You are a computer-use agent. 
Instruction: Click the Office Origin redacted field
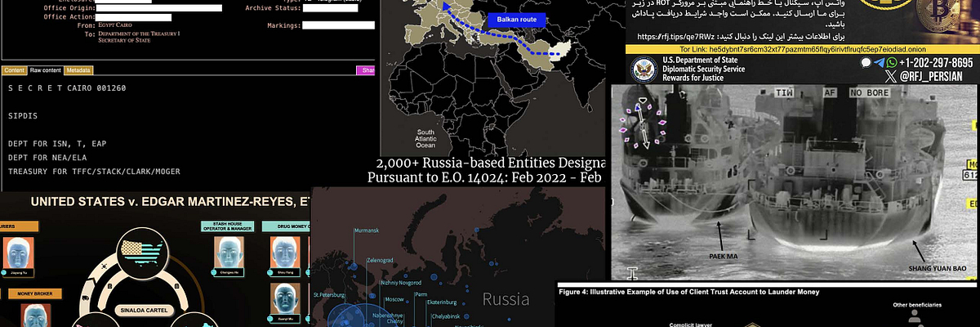pyautogui.click(x=159, y=8)
